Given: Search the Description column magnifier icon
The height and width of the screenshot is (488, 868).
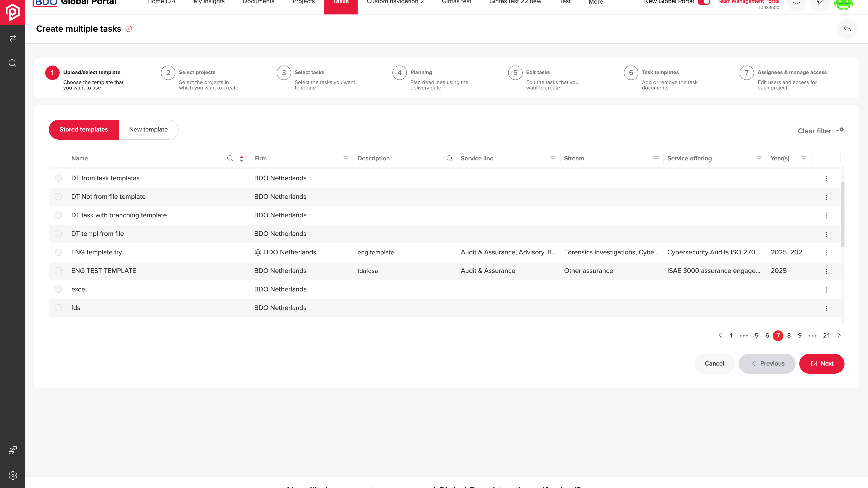Looking at the screenshot, I should pyautogui.click(x=449, y=158).
